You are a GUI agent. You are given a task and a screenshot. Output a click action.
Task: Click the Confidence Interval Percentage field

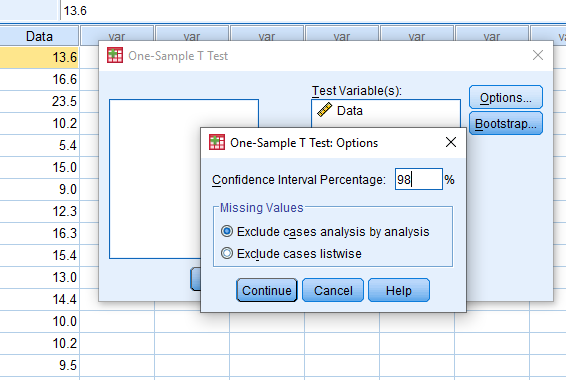coord(419,179)
